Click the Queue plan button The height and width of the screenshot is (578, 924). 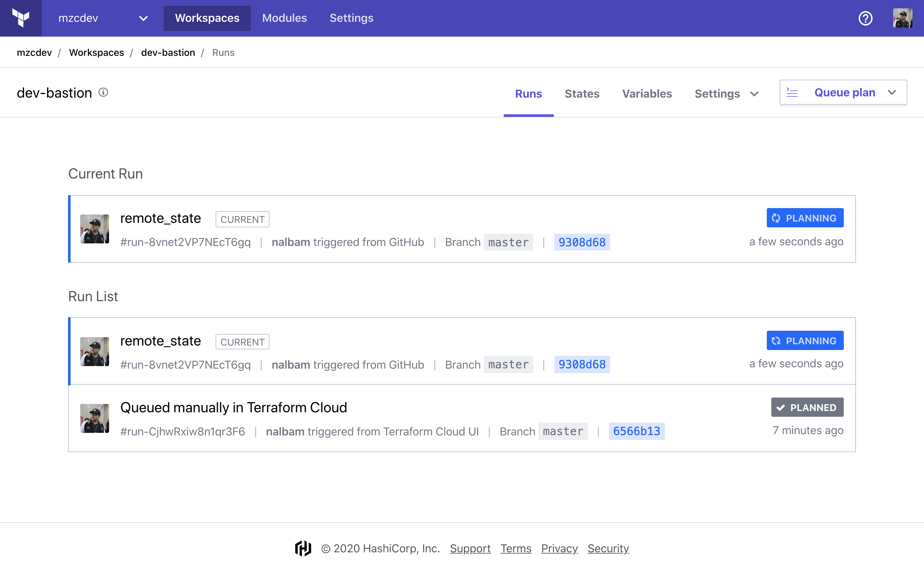pos(843,92)
